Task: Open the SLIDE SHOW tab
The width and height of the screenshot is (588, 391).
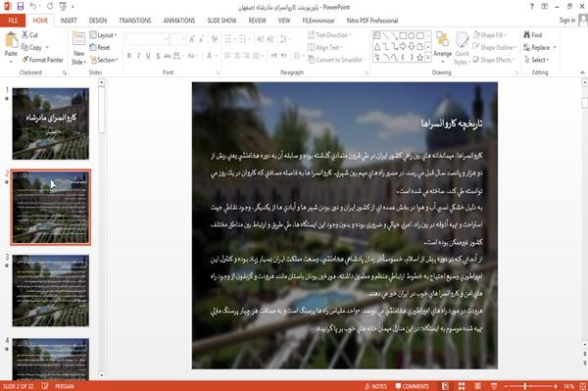Action: [221, 21]
